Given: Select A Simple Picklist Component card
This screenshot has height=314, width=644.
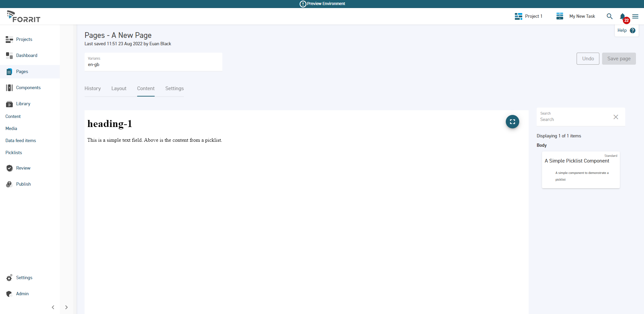Looking at the screenshot, I should 581,170.
